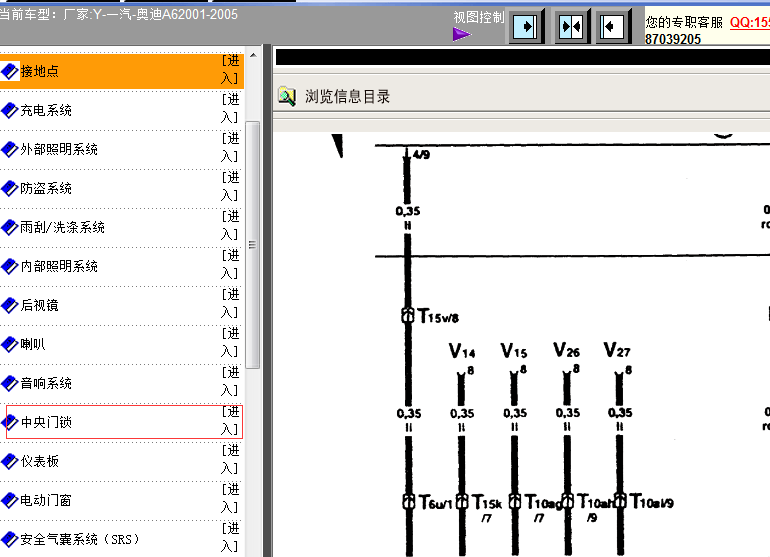Click the V27 component label in diagram

pos(617,350)
